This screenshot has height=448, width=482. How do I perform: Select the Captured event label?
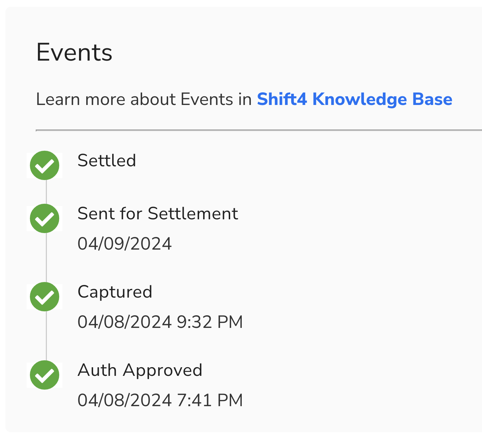(x=115, y=292)
